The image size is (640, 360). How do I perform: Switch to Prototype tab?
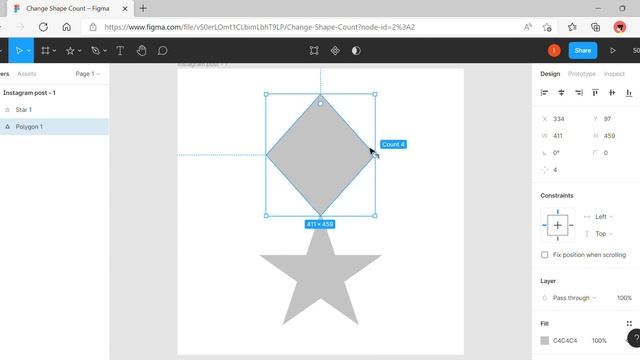pos(582,74)
